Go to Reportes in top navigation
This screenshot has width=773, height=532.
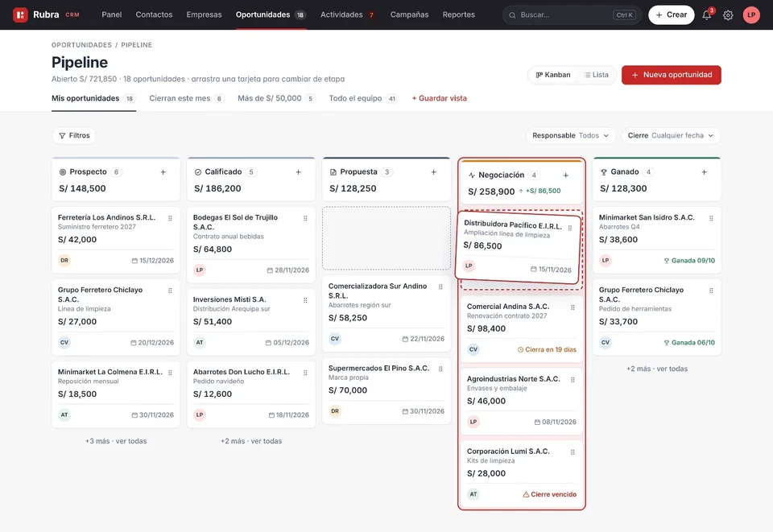(x=459, y=14)
